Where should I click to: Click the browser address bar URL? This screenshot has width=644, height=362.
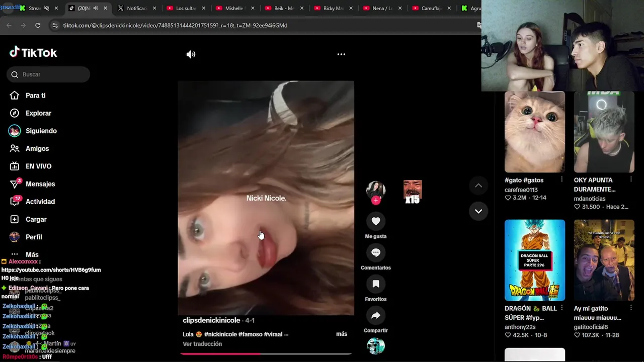[x=175, y=25]
